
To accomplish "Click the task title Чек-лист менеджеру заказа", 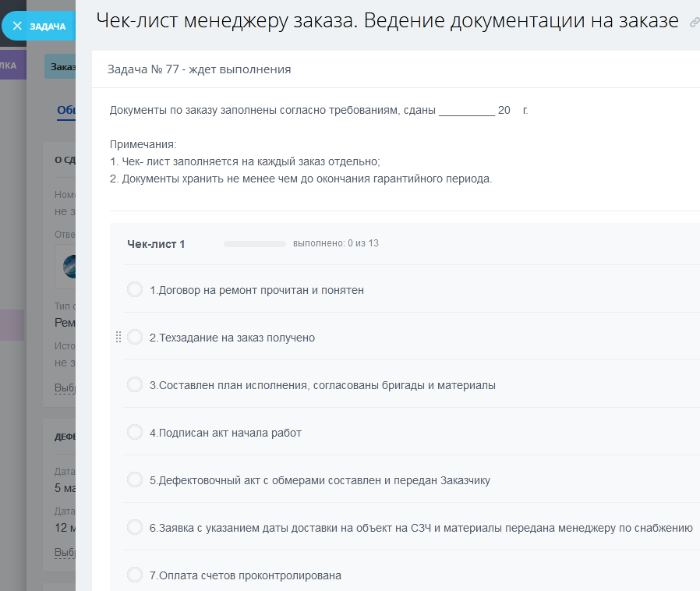I will coord(387,20).
